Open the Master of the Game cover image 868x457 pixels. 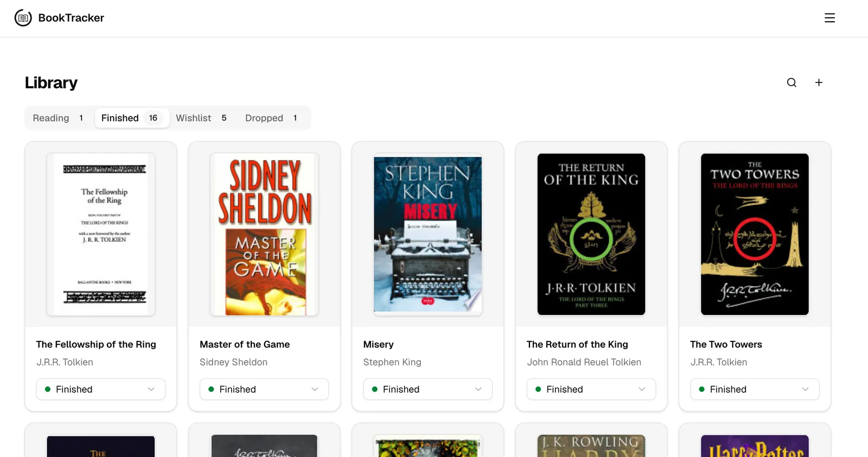pos(264,234)
